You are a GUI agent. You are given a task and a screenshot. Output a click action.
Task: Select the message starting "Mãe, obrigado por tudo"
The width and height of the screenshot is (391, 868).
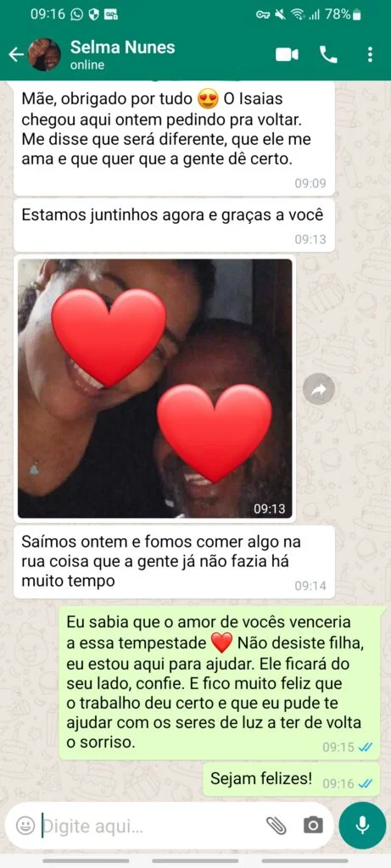174,138
